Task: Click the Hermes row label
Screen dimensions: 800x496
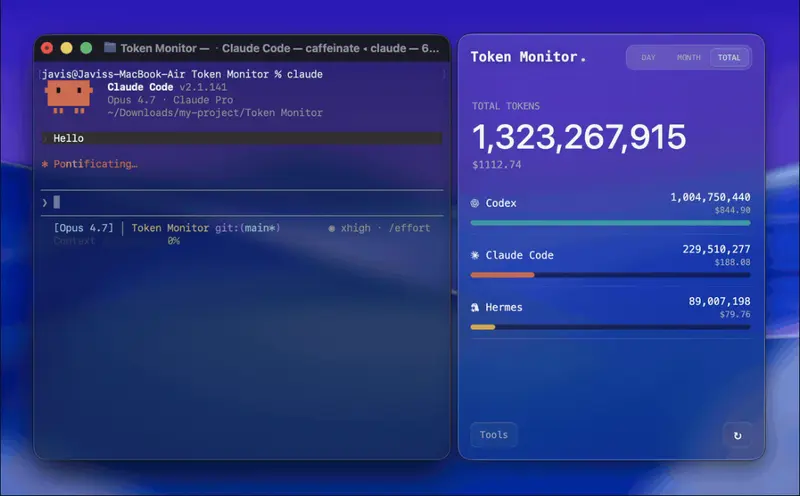Action: 504,307
